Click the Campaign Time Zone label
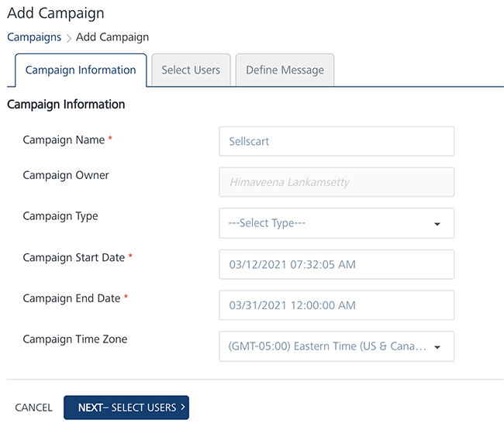This screenshot has width=504, height=437. click(x=75, y=339)
